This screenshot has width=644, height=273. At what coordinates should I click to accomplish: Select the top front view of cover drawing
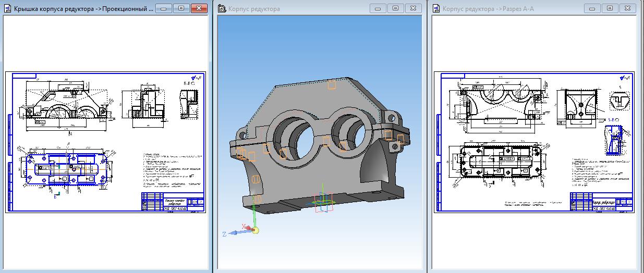(x=66, y=104)
